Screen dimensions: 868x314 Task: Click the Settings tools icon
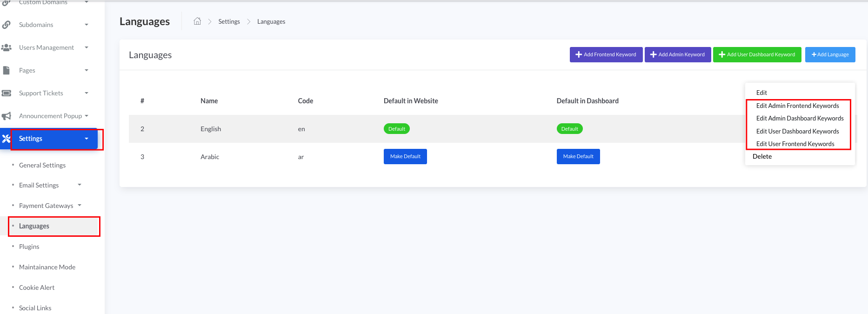point(6,139)
